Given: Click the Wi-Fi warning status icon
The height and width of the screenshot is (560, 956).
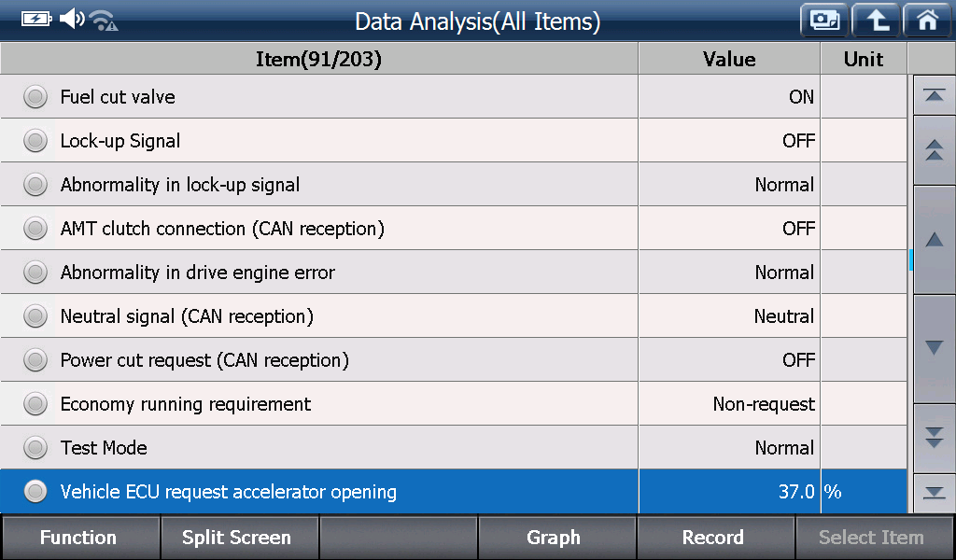Looking at the screenshot, I should (x=104, y=21).
